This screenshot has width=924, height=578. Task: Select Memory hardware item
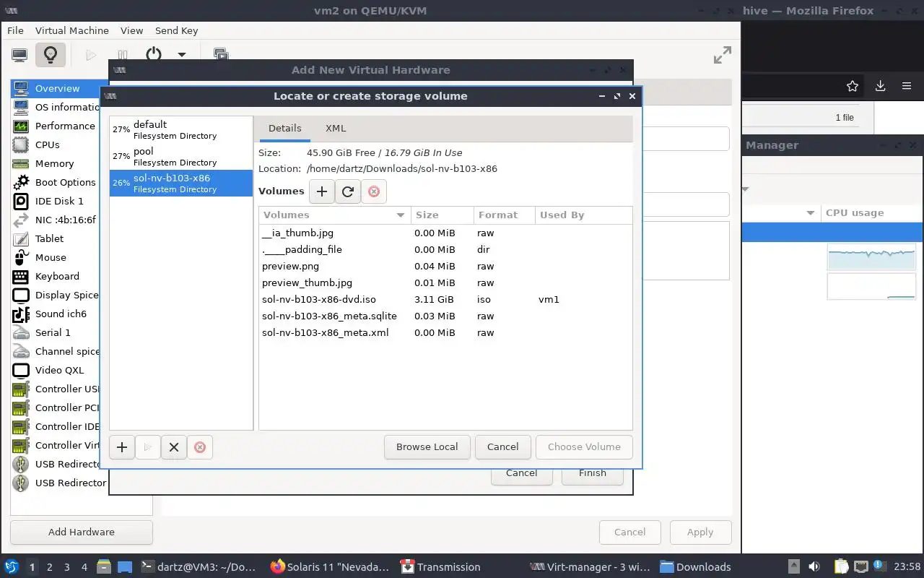(56, 163)
